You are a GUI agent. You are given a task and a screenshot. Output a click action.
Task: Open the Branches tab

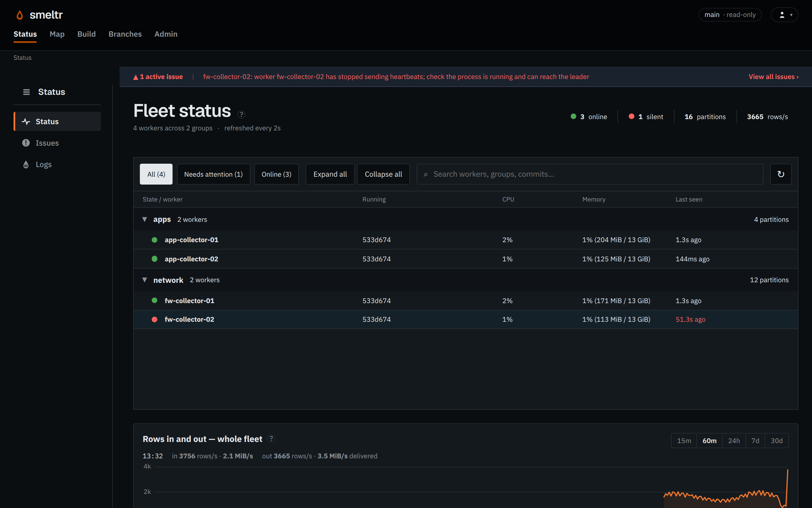(x=125, y=34)
